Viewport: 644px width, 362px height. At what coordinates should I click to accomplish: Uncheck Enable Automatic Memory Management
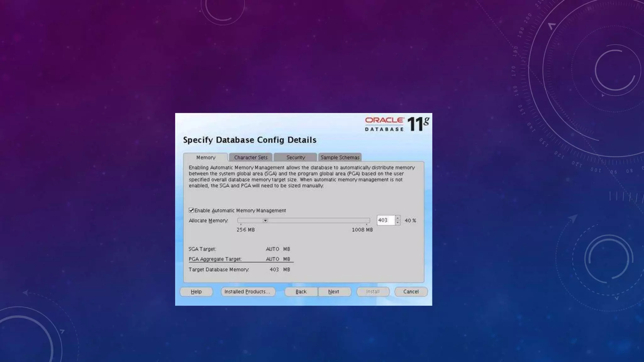click(x=191, y=210)
